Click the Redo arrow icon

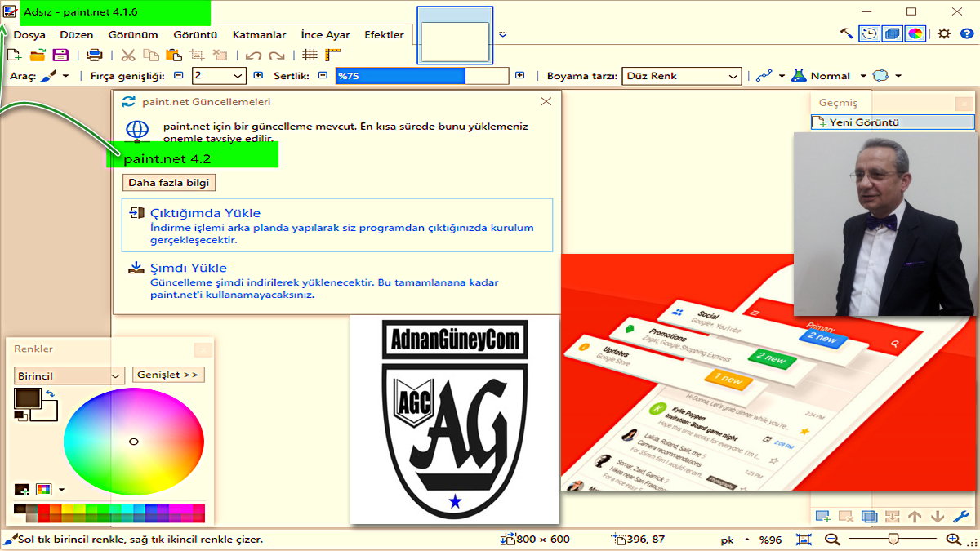pyautogui.click(x=277, y=55)
